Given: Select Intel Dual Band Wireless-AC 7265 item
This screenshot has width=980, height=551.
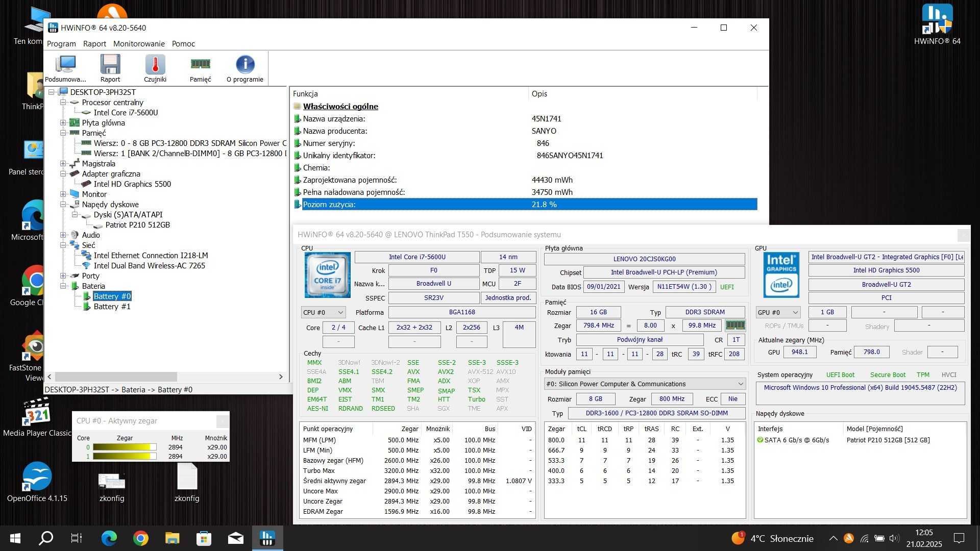Looking at the screenshot, I should coord(149,266).
